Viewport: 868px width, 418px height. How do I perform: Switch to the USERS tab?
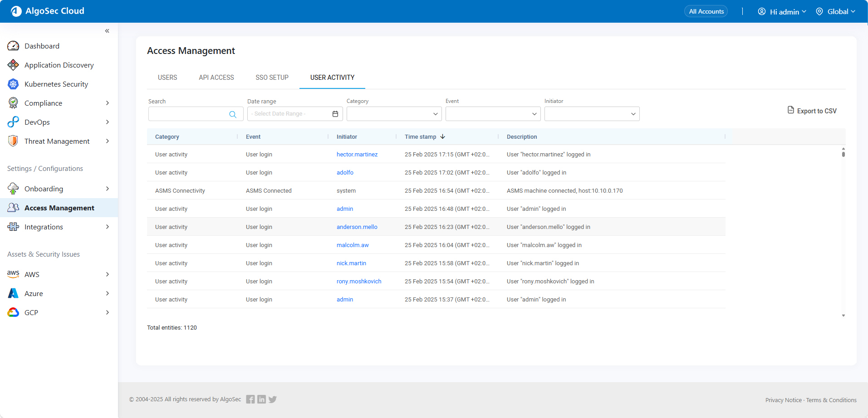pos(167,78)
